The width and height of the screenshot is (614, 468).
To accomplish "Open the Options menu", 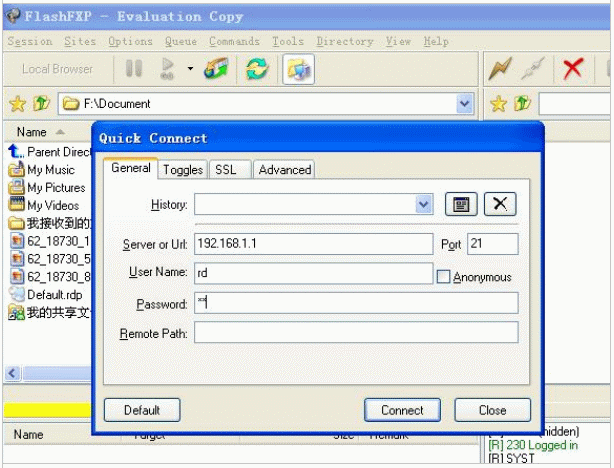I will point(130,41).
